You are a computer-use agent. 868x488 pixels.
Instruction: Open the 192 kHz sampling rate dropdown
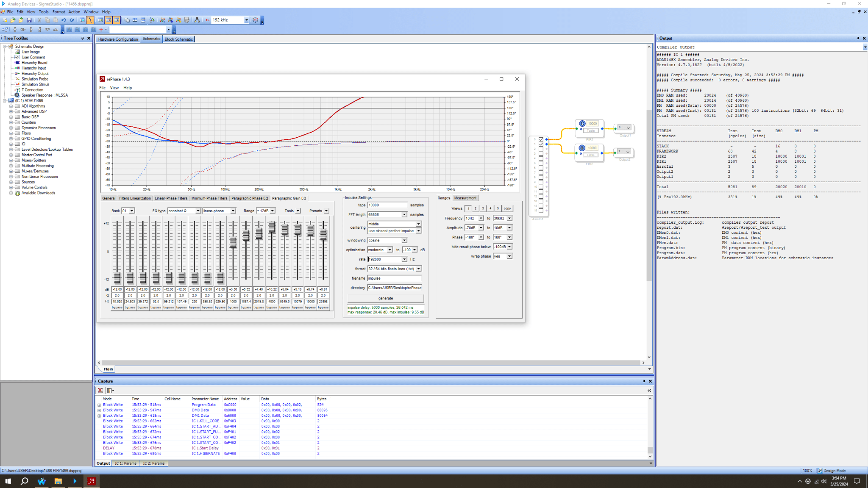[x=246, y=20]
